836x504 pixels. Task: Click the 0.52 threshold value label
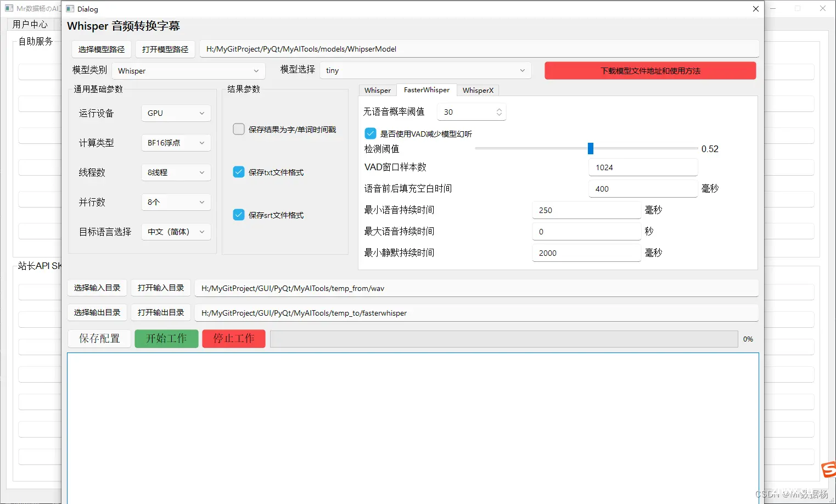(710, 149)
